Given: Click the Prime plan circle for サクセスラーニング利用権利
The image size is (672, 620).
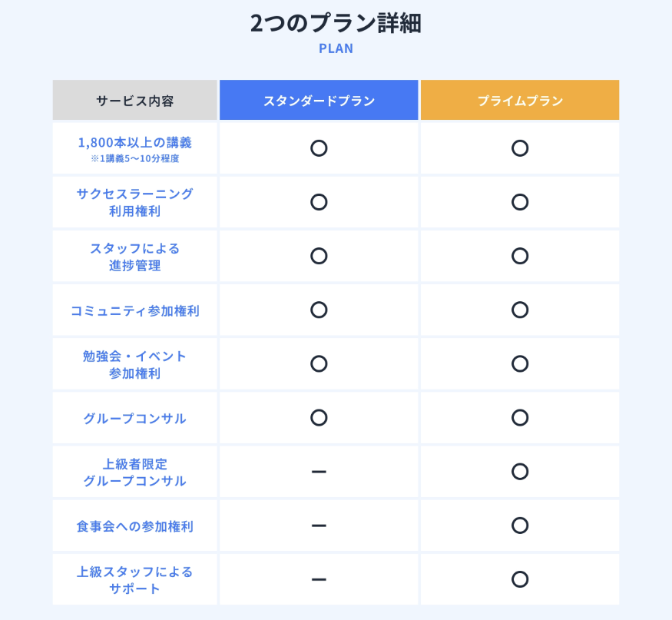Looking at the screenshot, I should point(520,202).
